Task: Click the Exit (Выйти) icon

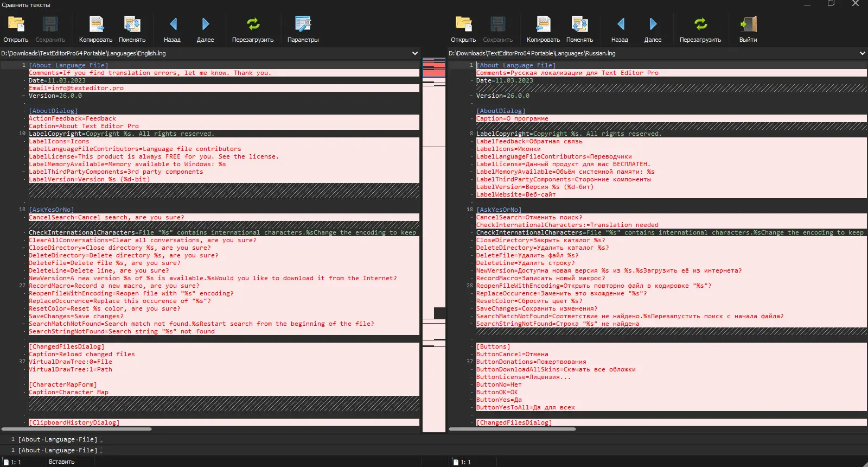Action: pos(748,25)
